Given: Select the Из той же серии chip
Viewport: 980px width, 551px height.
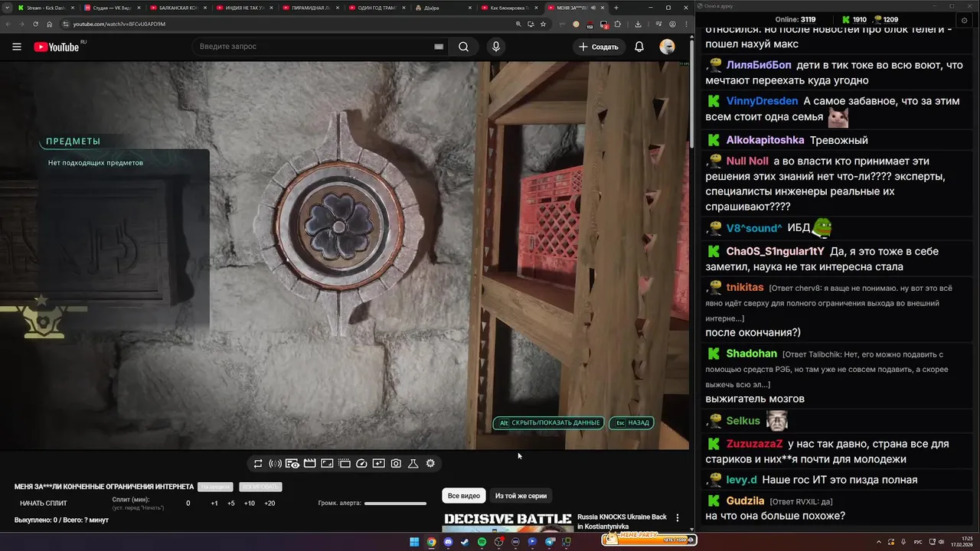Looking at the screenshot, I should [x=521, y=496].
